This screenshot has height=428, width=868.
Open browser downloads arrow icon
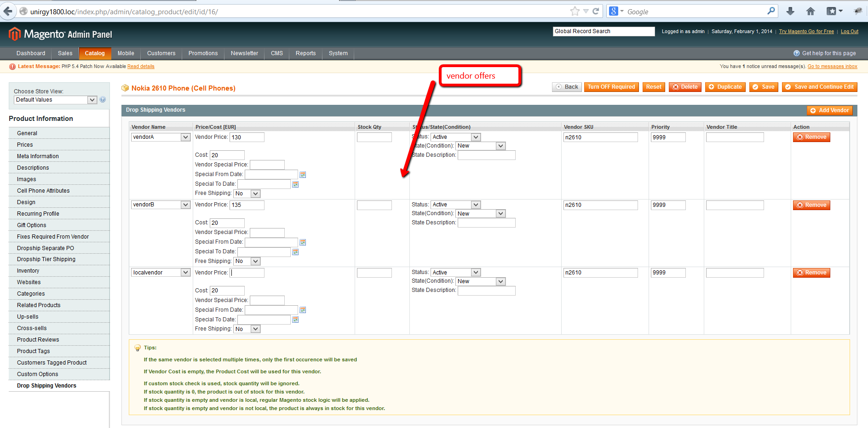coord(790,11)
